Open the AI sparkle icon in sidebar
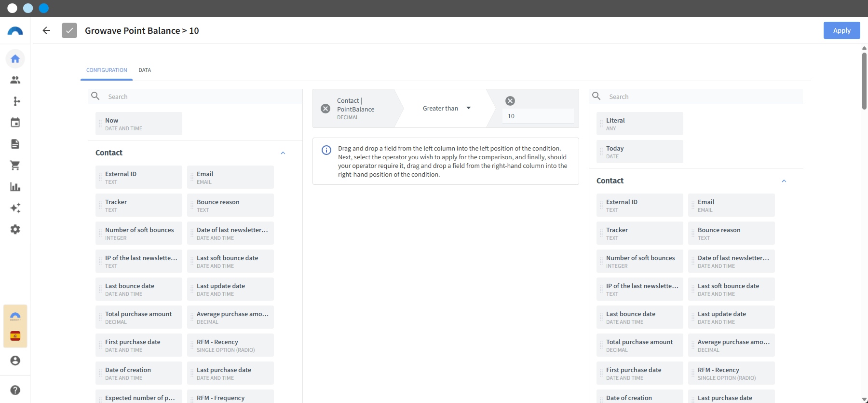The image size is (868, 403). click(x=15, y=208)
